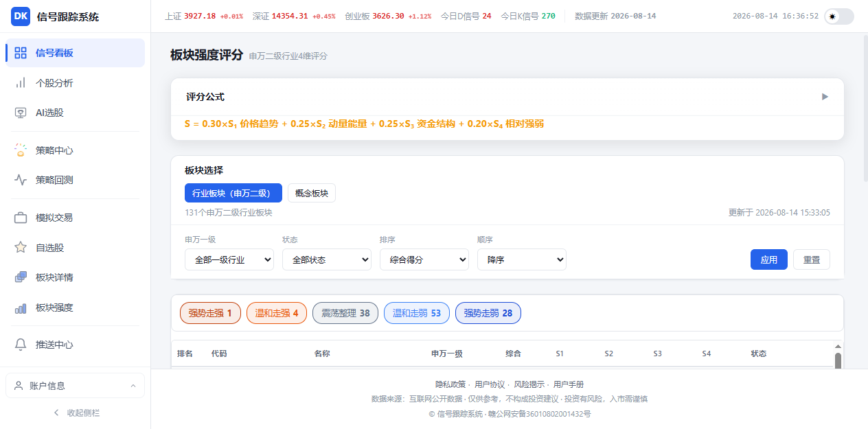The image size is (868, 429).
Task: Click the 账户信息 user icon
Action: pos(19,386)
